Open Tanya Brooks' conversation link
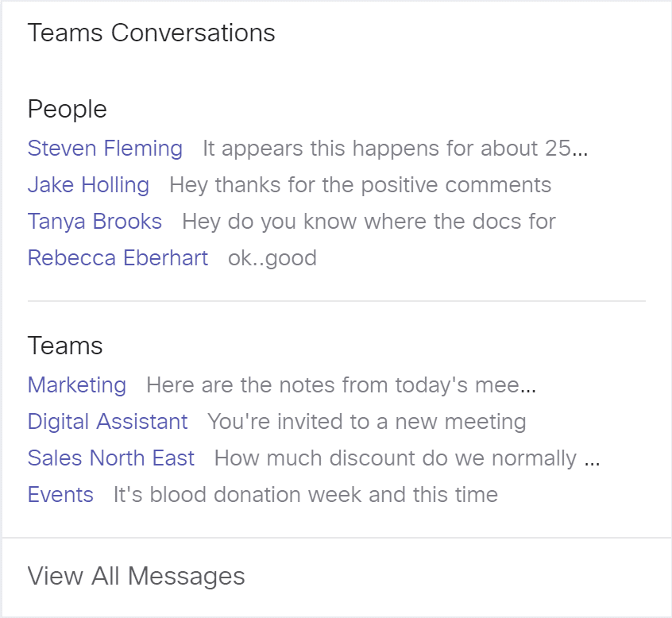Image resolution: width=672 pixels, height=618 pixels. 95,221
